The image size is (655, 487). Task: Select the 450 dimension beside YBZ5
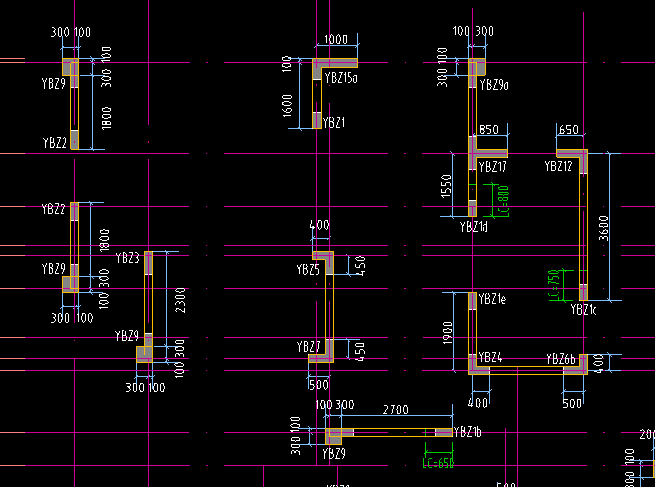[x=360, y=266]
